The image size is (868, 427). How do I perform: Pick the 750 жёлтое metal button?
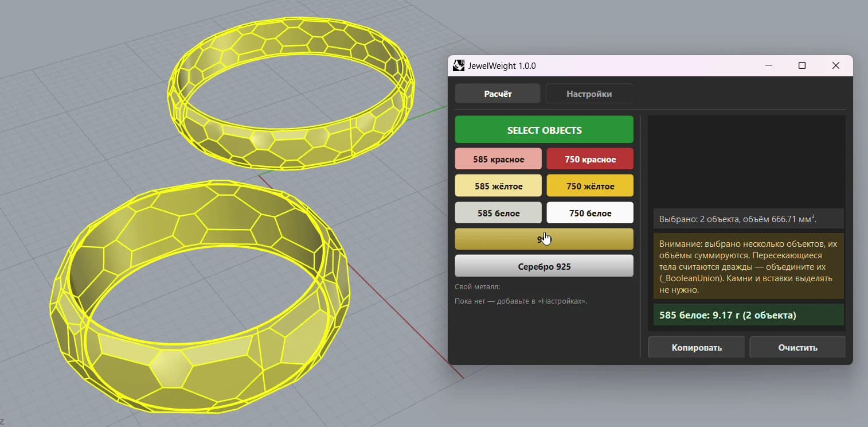(x=590, y=186)
